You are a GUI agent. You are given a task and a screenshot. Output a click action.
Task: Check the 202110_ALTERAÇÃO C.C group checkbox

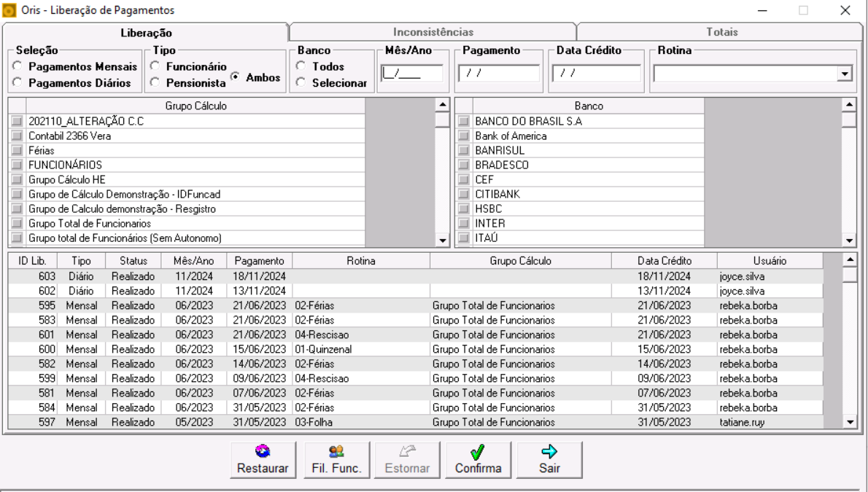click(x=18, y=121)
